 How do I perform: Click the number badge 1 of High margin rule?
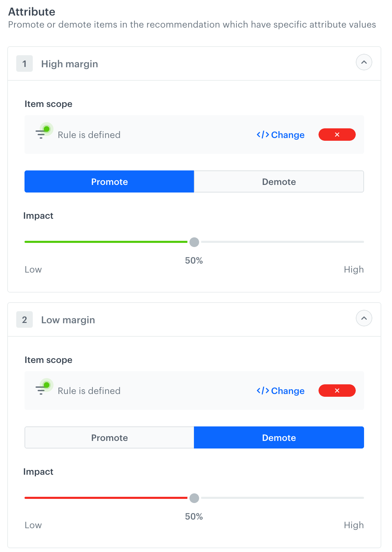24,63
